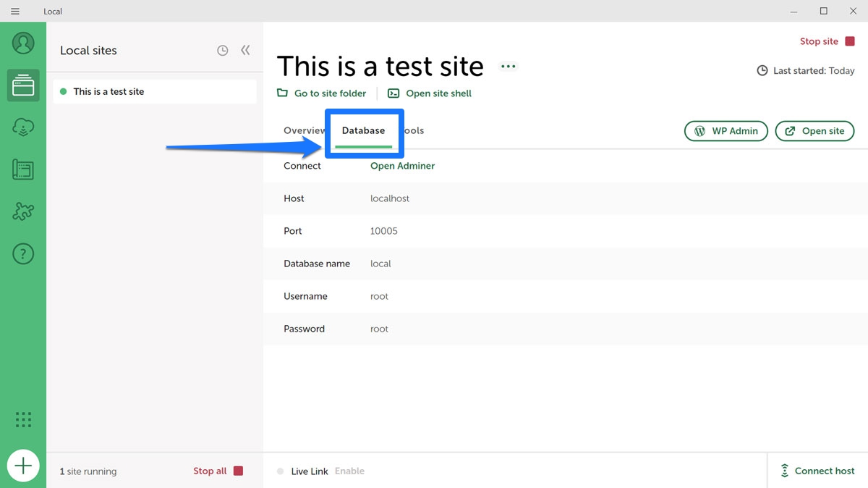This screenshot has height=488, width=868.
Task: Switch to the Overview tab
Action: (304, 131)
